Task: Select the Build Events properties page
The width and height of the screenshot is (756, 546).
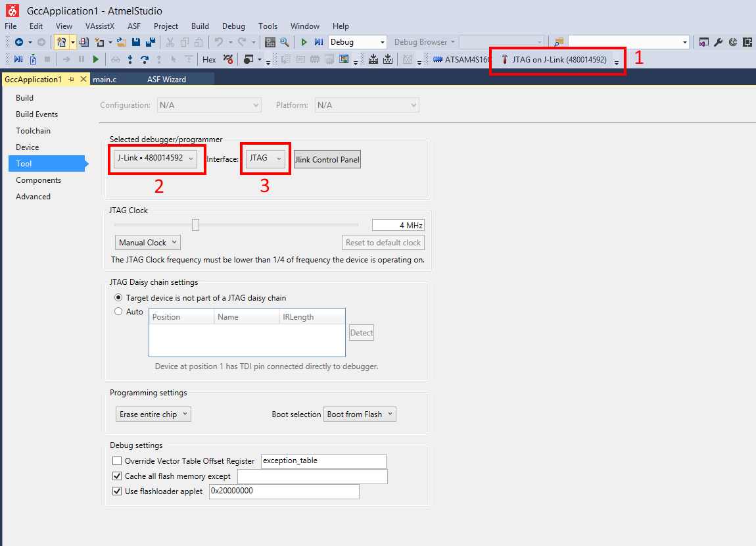Action: [x=37, y=114]
